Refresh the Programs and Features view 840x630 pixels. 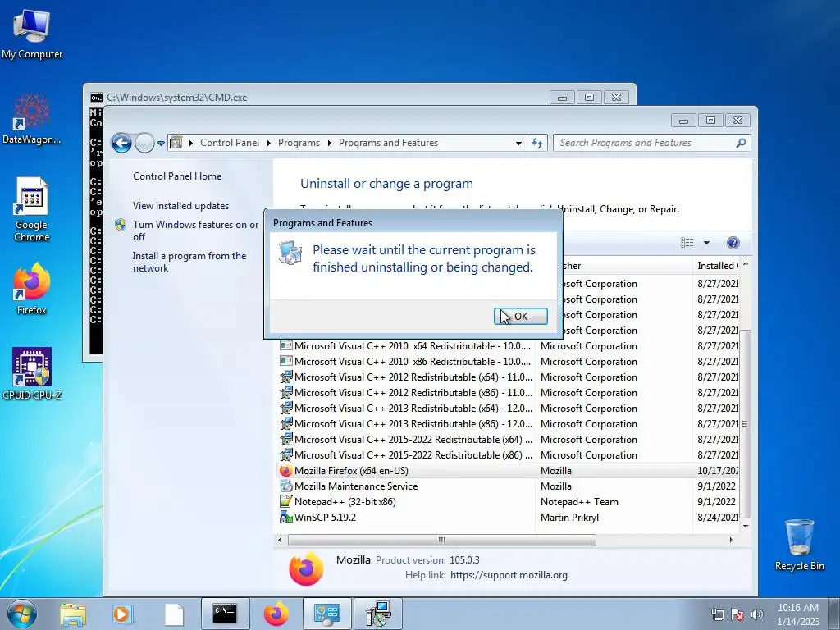(x=536, y=143)
